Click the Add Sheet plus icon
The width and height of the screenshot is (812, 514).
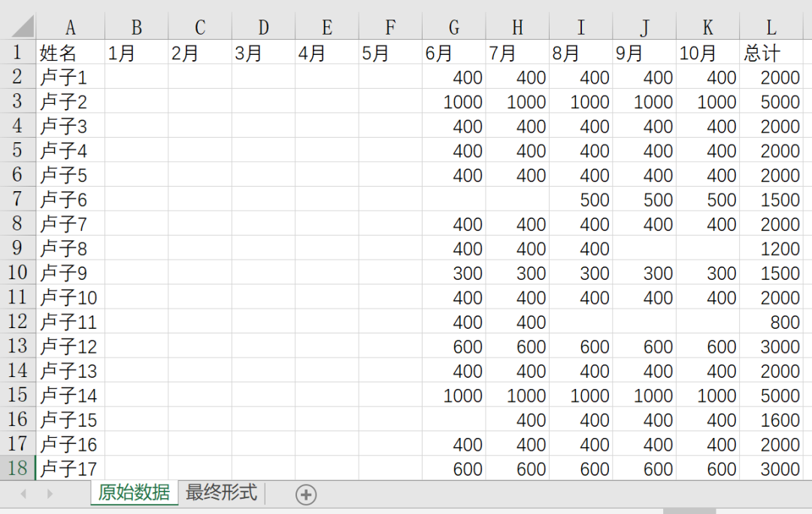pos(305,494)
